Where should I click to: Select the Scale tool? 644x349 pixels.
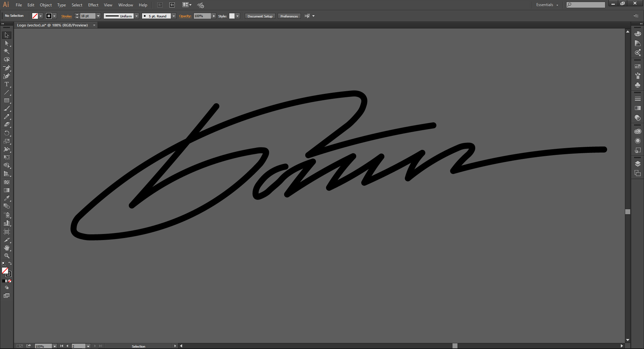tap(7, 141)
